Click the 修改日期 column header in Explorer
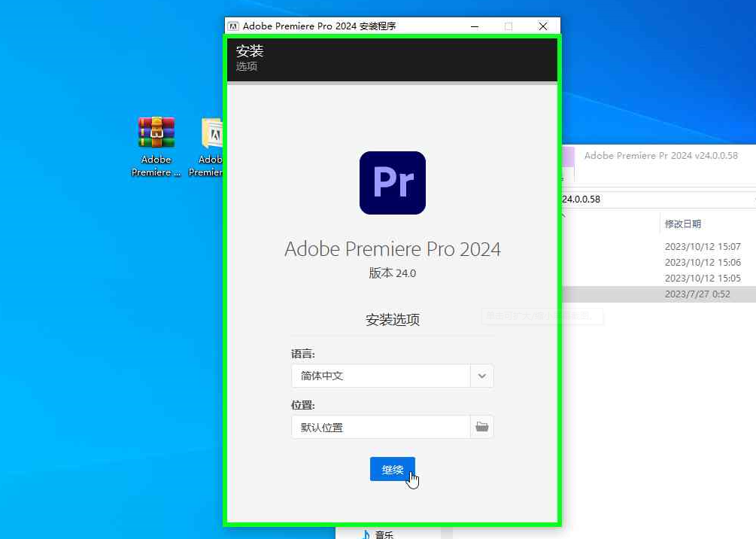The height and width of the screenshot is (539, 756). pos(683,224)
